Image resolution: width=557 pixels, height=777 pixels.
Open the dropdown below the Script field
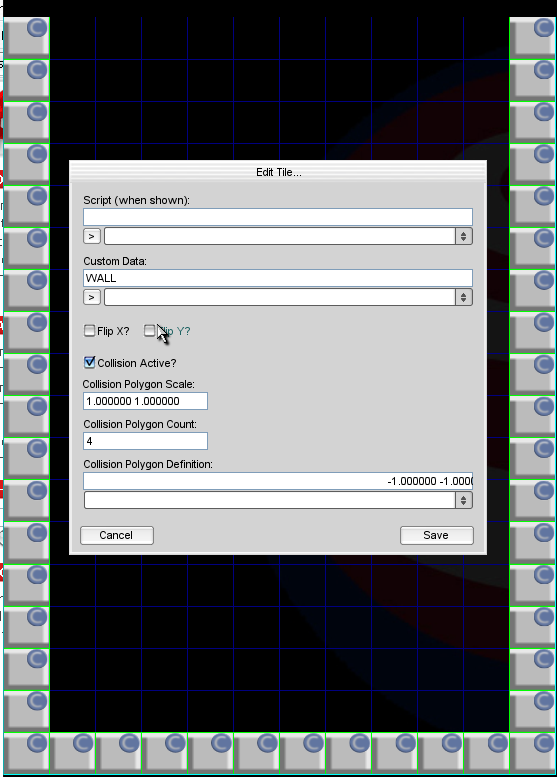[288, 236]
